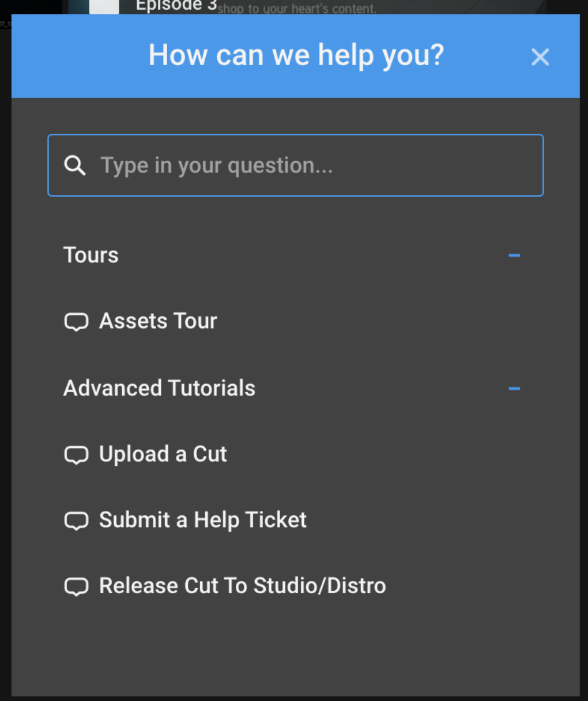The height and width of the screenshot is (701, 588).
Task: Click the white thumbnail beside Episode 3
Action: point(104,6)
